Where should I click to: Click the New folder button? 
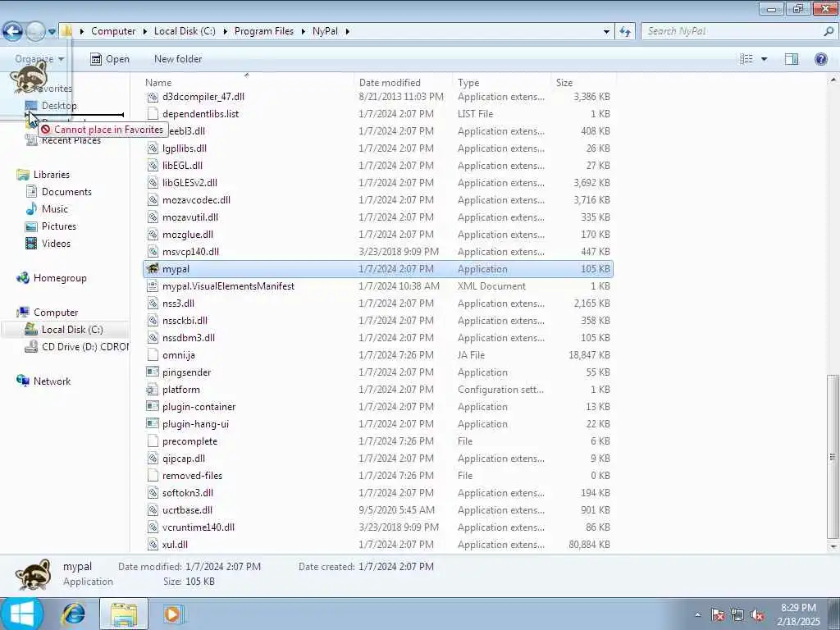(178, 59)
